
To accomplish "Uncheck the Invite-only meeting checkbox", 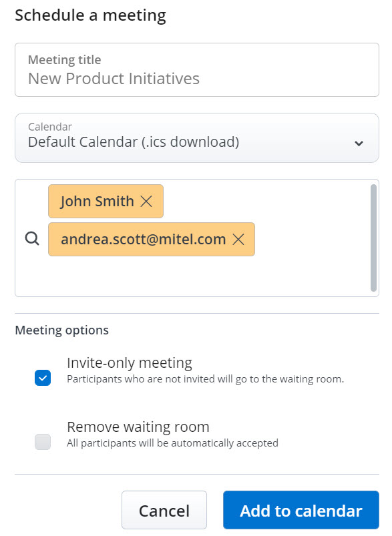I will point(43,378).
